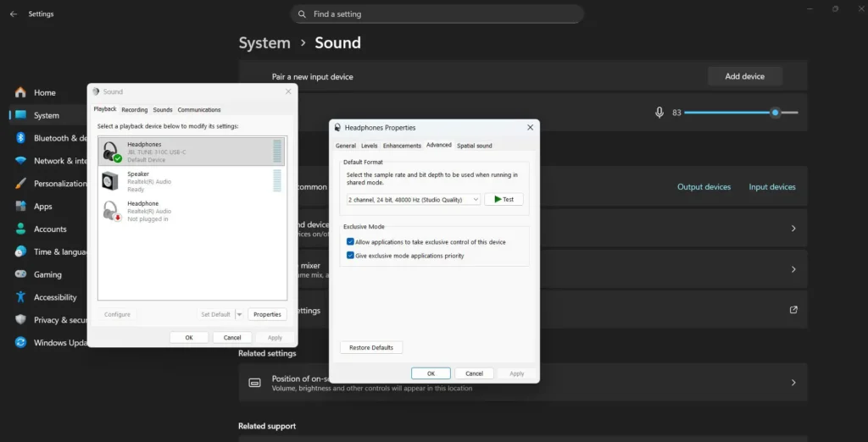Click the Accessibility figure icon
868x442 pixels.
coord(20,296)
